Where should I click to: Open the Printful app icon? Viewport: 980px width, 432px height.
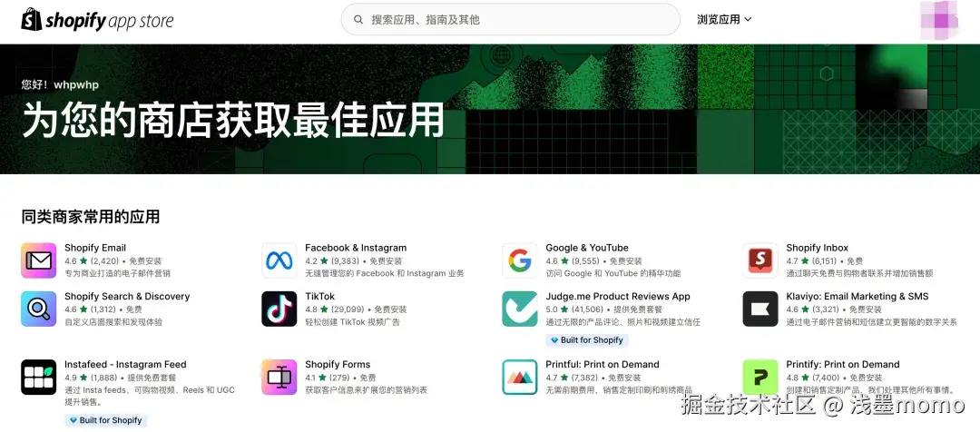[x=519, y=377]
